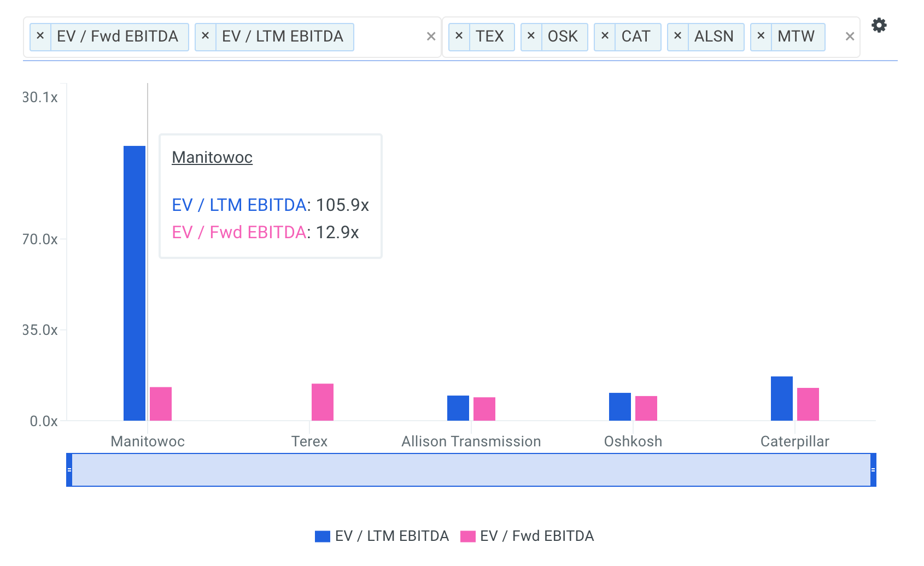924x566 pixels.
Task: Click Allison Transmission blue LTM bar
Action: (x=458, y=408)
